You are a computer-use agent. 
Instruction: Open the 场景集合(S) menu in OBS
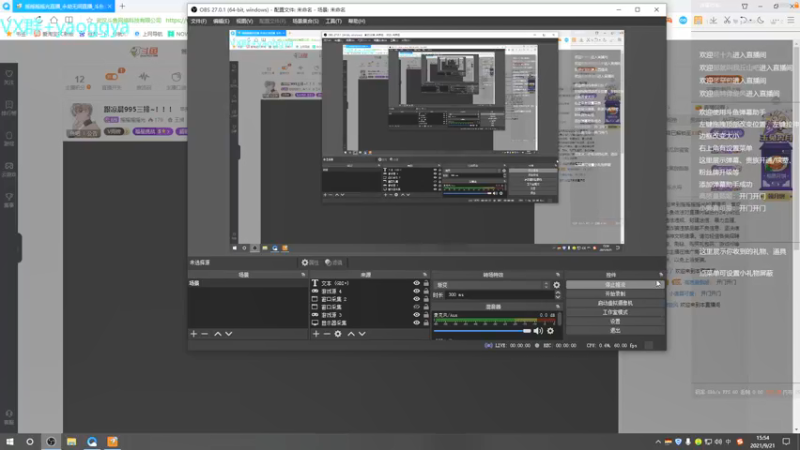[x=306, y=21]
